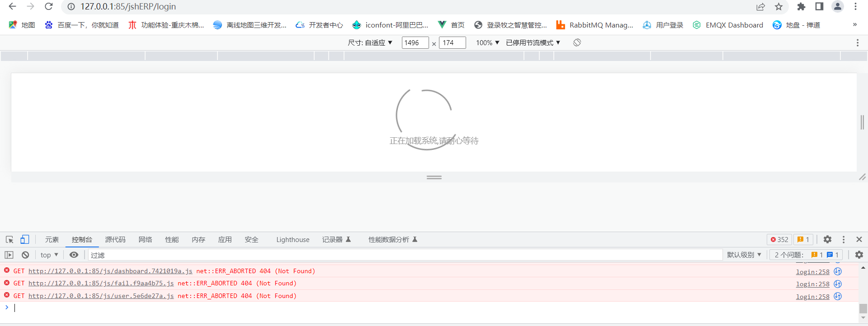The height and width of the screenshot is (326, 868).
Task: Open RabbitMQ Management bookmark
Action: [594, 25]
